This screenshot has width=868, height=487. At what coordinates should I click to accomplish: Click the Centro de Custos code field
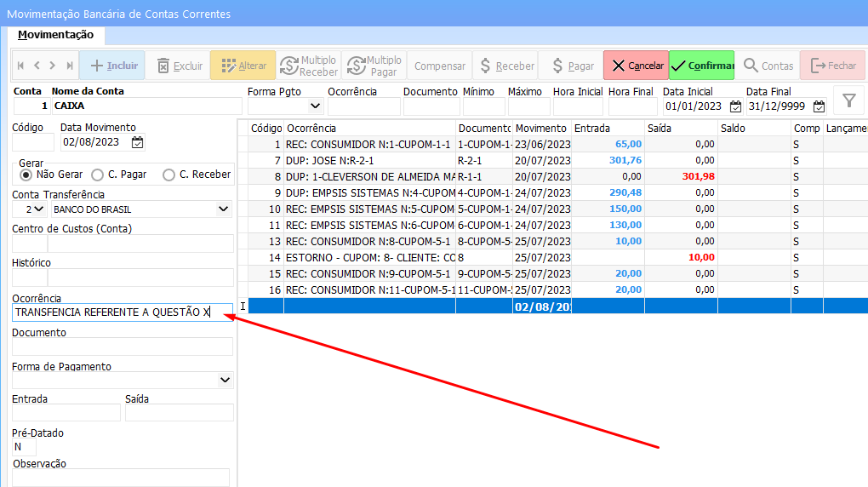coord(29,243)
